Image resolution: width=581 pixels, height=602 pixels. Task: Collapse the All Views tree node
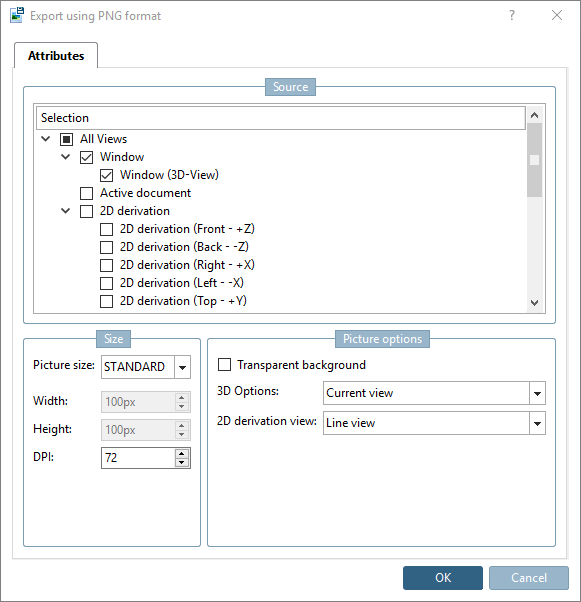(46, 139)
